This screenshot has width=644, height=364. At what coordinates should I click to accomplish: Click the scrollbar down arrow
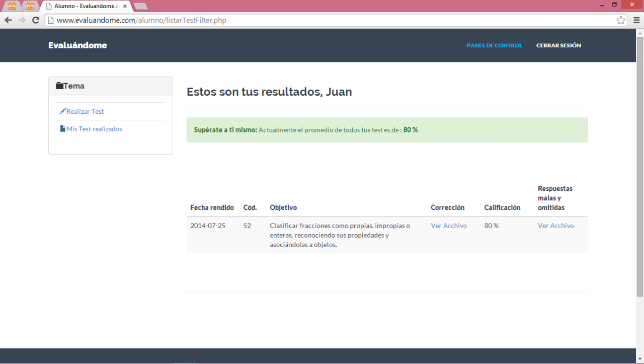click(x=639, y=359)
